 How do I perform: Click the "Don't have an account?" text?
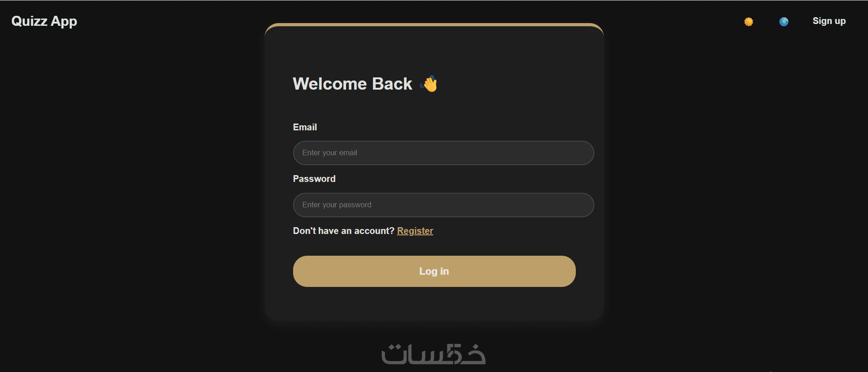(343, 231)
